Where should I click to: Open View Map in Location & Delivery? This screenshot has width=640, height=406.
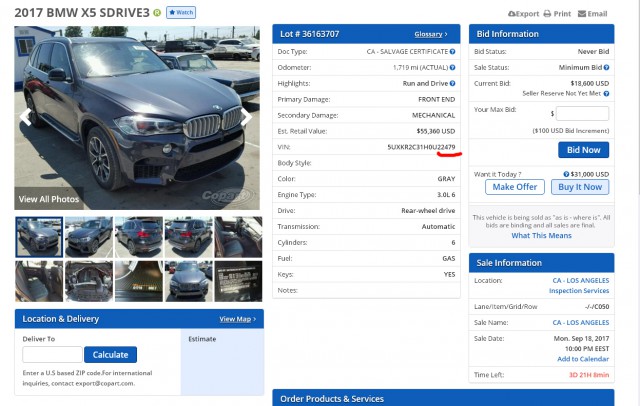coord(238,319)
